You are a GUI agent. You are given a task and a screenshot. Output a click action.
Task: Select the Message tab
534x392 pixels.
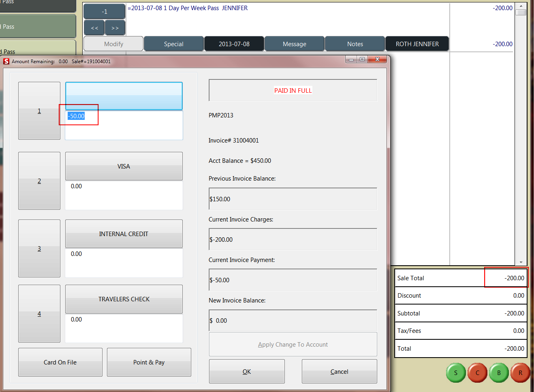(294, 44)
